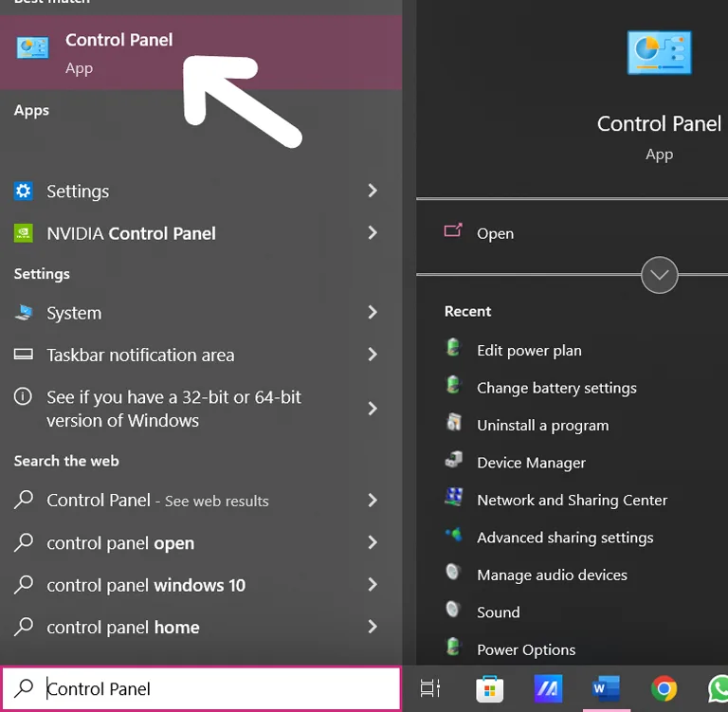Open 'Device Manager' from Recent
The width and height of the screenshot is (728, 712).
(531, 463)
